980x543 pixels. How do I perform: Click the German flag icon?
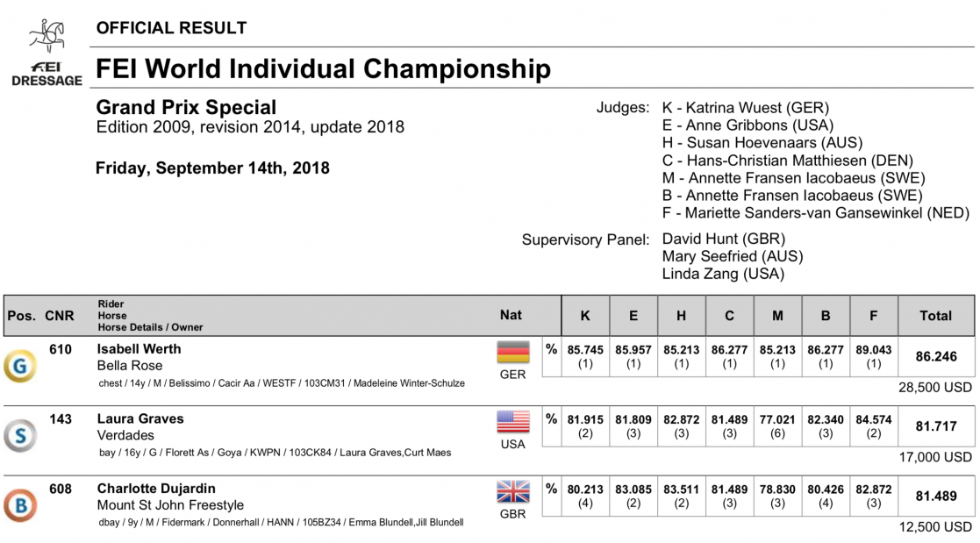tap(513, 353)
